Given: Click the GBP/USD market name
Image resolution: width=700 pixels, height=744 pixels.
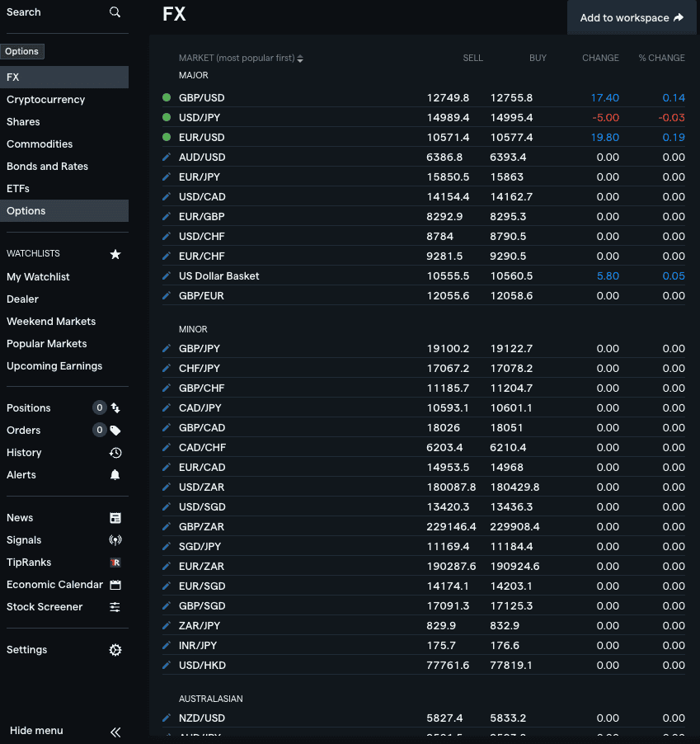Looking at the screenshot, I should coord(201,98).
